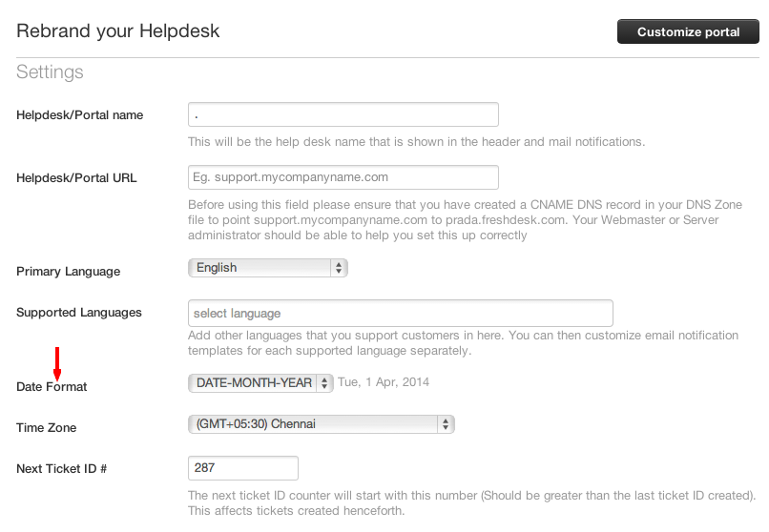Click into the Helpdesk/Portal URL field
This screenshot has height=532, width=769.
pyautogui.click(x=343, y=177)
